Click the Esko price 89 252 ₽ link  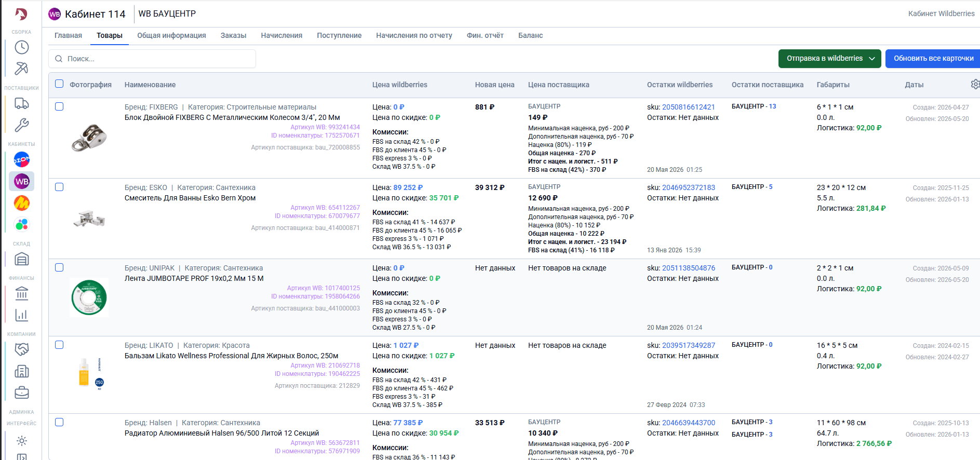(408, 187)
